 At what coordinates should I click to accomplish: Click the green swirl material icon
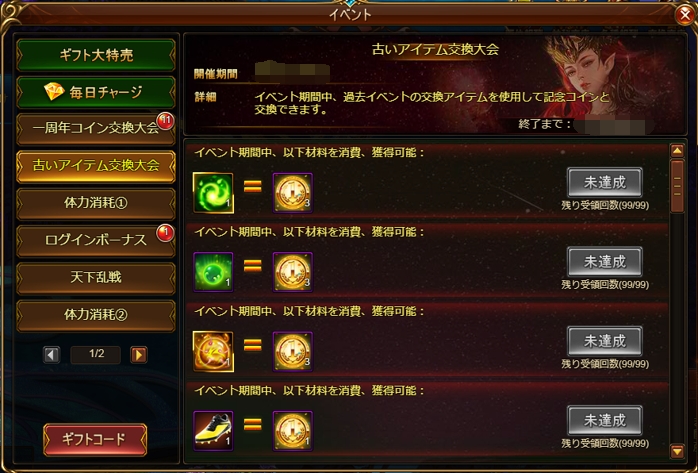click(213, 193)
